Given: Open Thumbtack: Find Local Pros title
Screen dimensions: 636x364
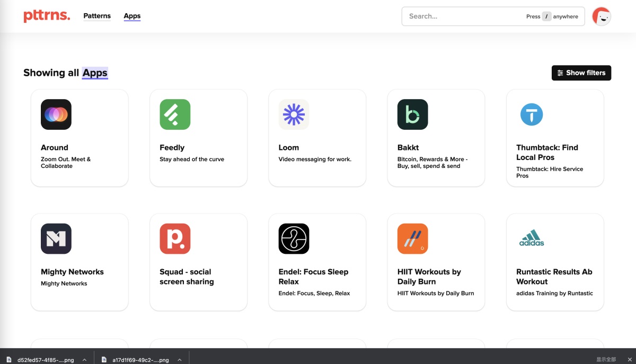Looking at the screenshot, I should [547, 153].
